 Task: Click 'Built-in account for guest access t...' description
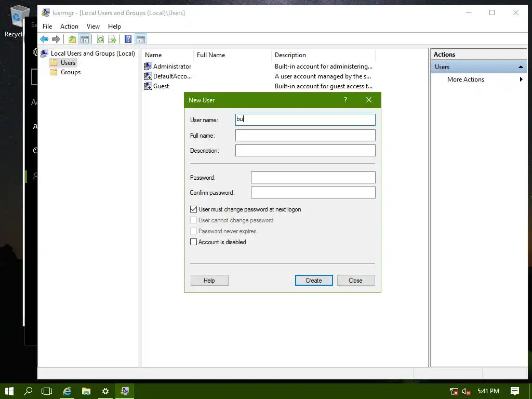[x=323, y=86]
